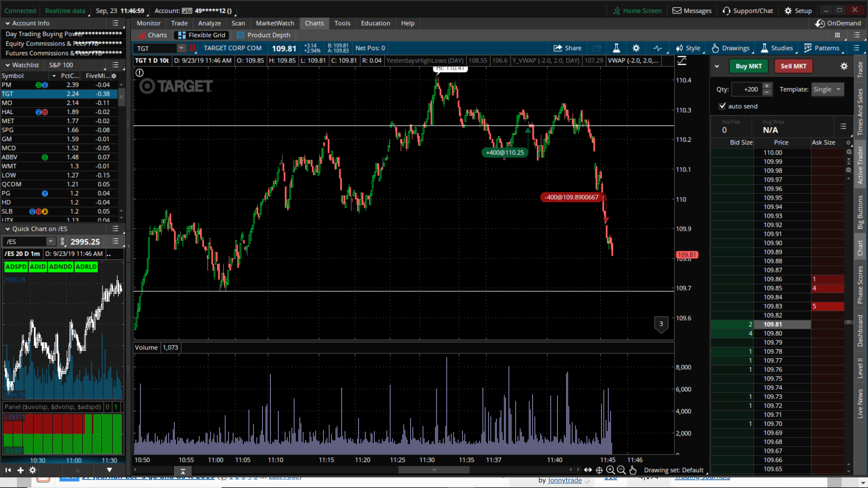Viewport: 868px width, 488px height.
Task: Collapse the Account Info section
Action: [7, 23]
